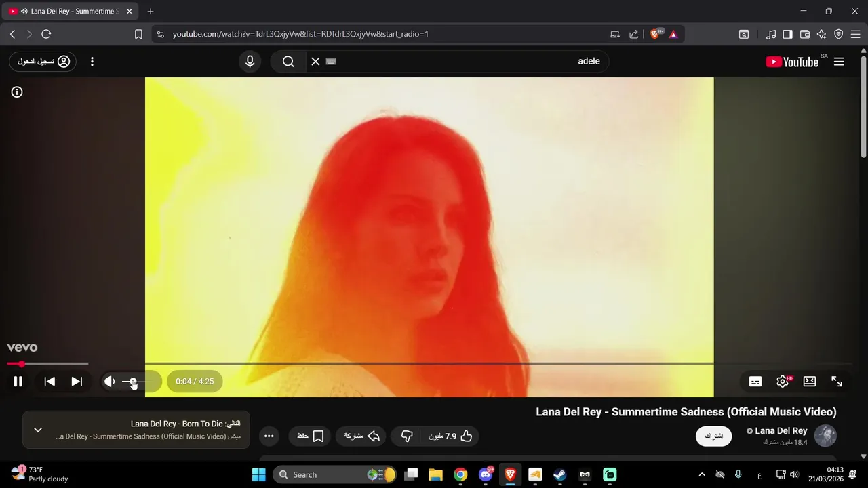The height and width of the screenshot is (488, 868).
Task: Open site settings icon in address bar
Action: point(160,34)
